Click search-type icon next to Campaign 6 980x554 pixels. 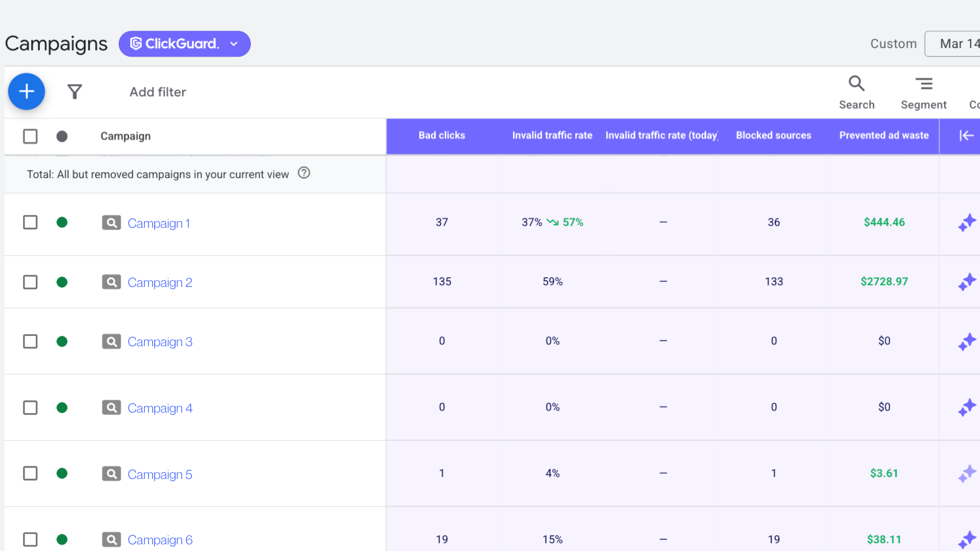[x=111, y=540]
